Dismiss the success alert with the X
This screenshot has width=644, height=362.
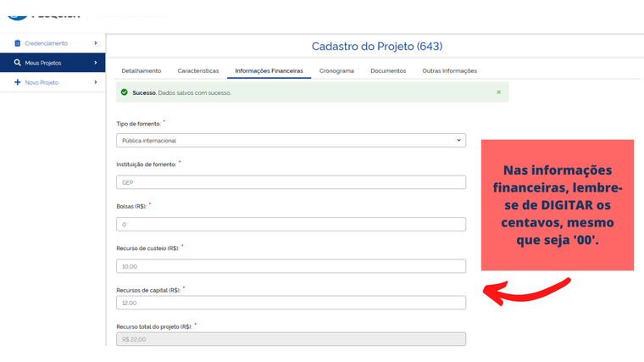click(x=498, y=92)
